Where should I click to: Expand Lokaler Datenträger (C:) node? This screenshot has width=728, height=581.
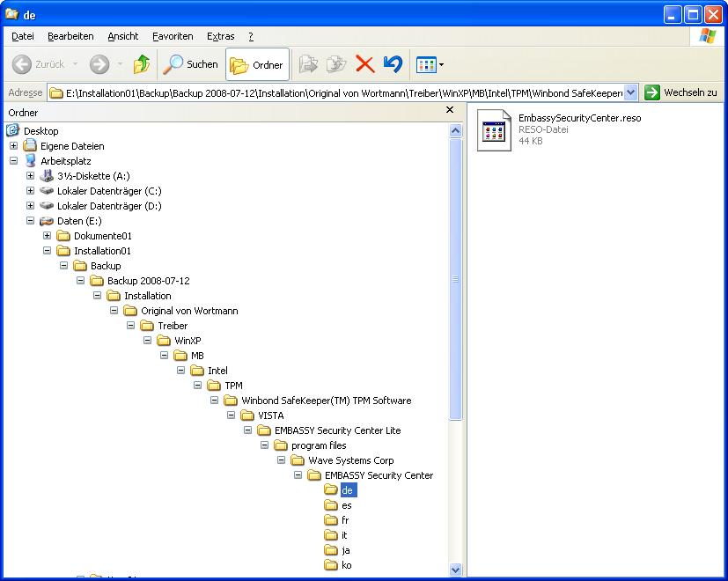tap(30, 190)
